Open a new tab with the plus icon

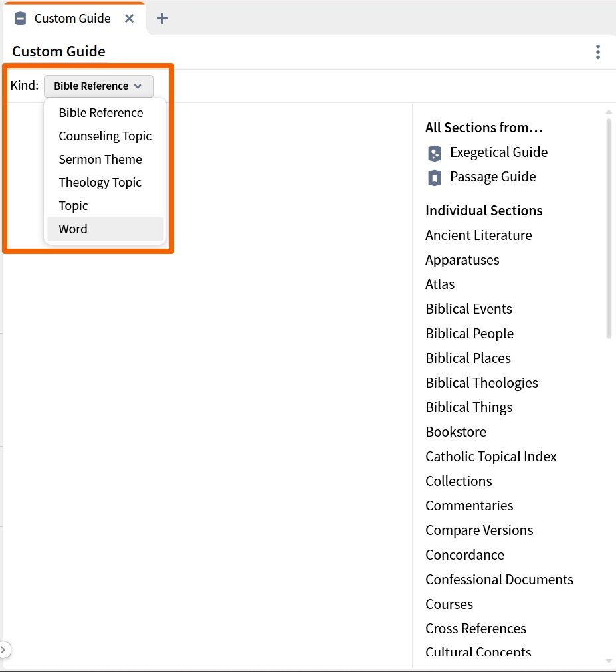[161, 18]
